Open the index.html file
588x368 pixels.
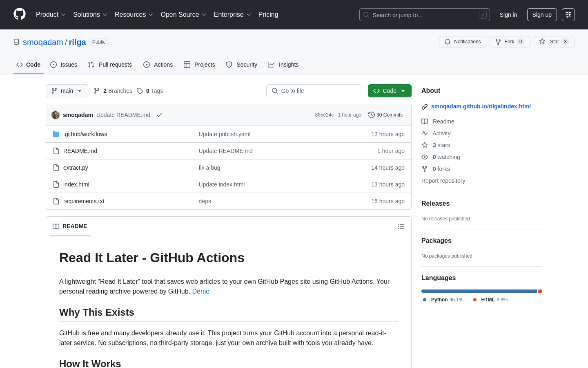pos(76,184)
